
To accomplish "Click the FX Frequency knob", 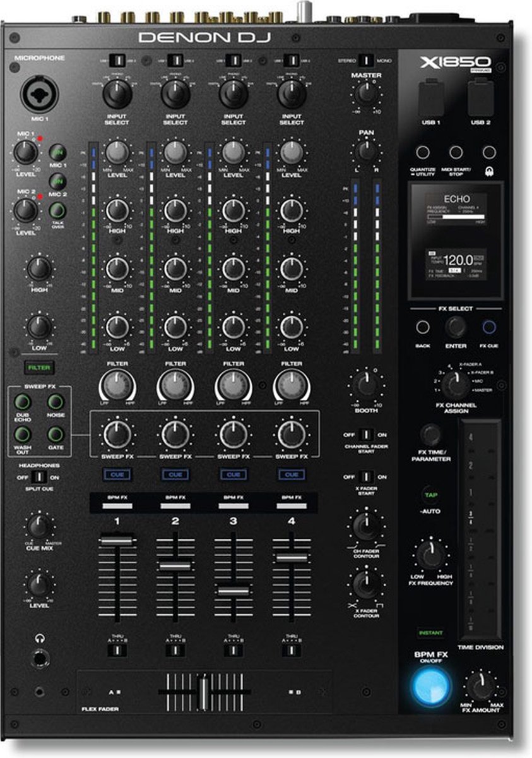I will pos(431,556).
